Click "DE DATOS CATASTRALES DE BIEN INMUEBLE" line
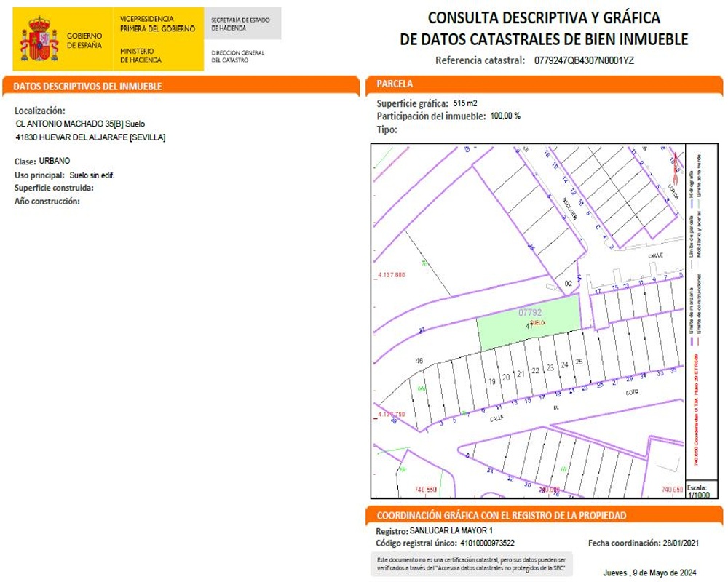Image resolution: width=728 pixels, height=582 pixels. tap(544, 39)
